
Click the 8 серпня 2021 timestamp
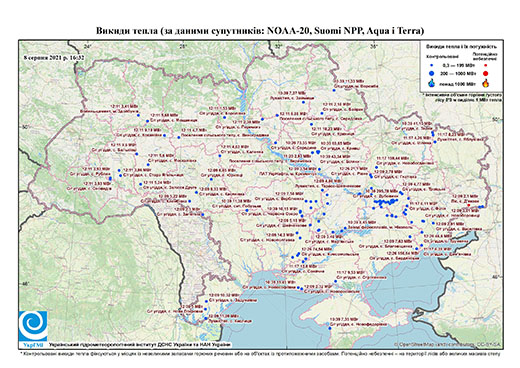[x=54, y=58]
